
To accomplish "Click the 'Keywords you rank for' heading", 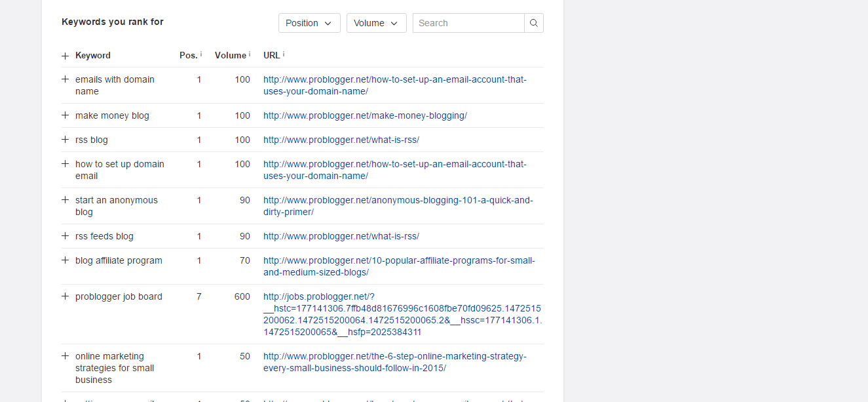I will 113,22.
